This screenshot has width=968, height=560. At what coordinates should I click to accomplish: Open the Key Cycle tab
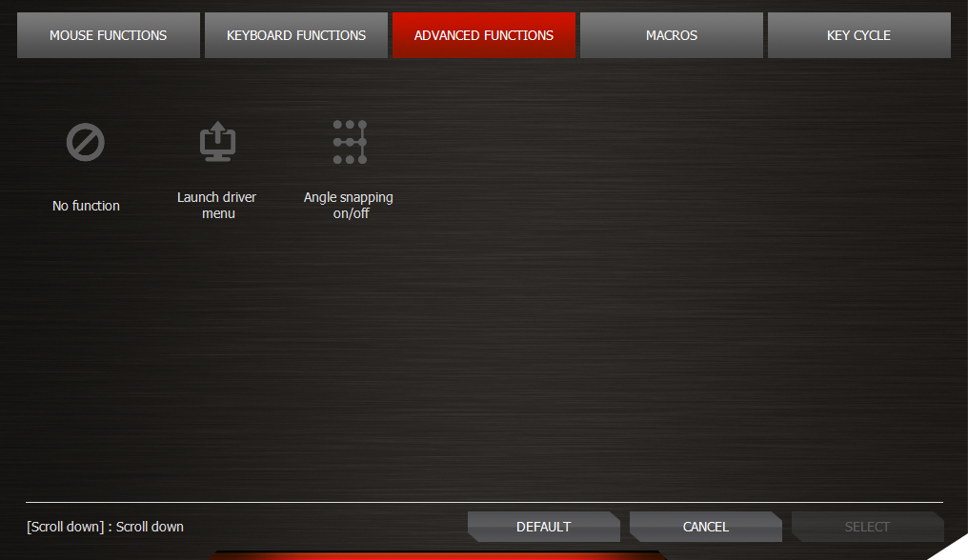coord(858,35)
